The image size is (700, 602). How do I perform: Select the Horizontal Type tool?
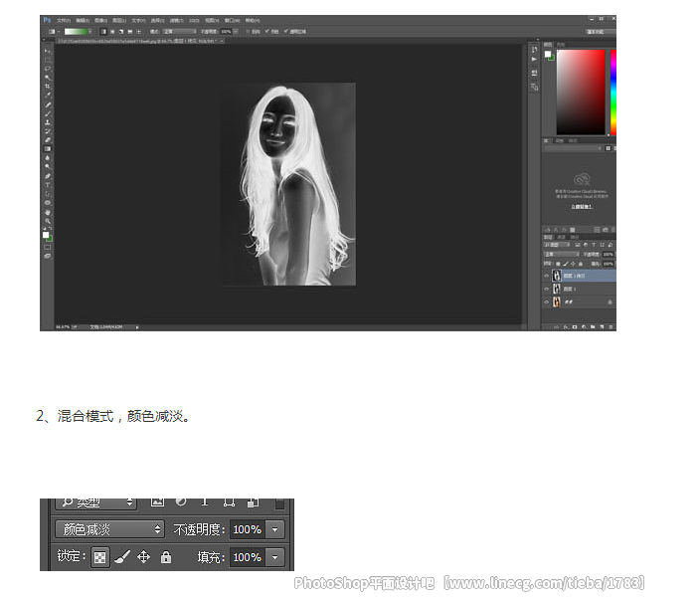point(48,185)
